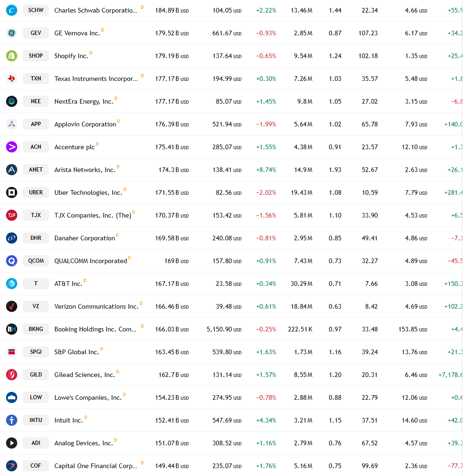Viewport: 463px width, 476px height.
Task: Click the TJX Companies logo icon
Action: point(12,215)
